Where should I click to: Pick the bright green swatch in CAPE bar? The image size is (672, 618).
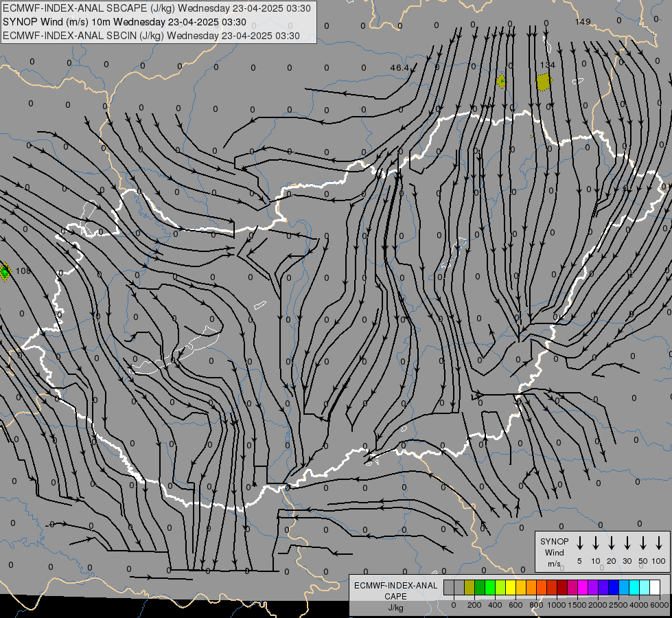pyautogui.click(x=490, y=587)
